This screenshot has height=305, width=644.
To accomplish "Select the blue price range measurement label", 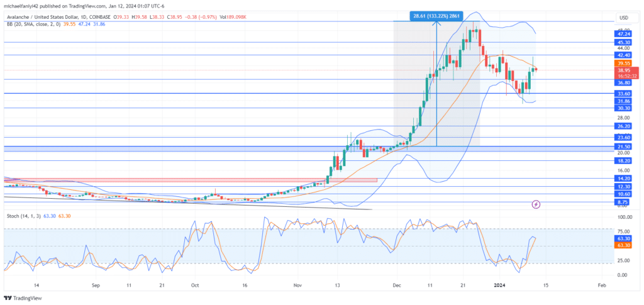I will [x=436, y=16].
